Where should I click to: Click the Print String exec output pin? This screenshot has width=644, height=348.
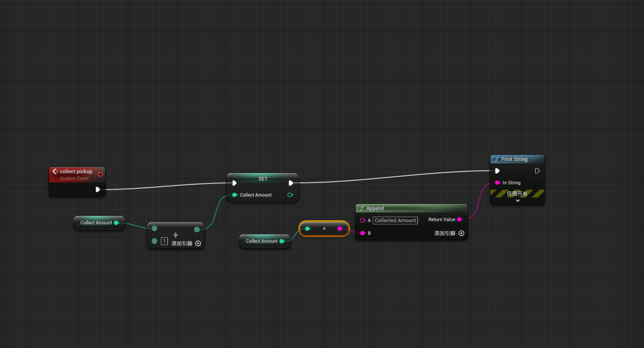(537, 171)
